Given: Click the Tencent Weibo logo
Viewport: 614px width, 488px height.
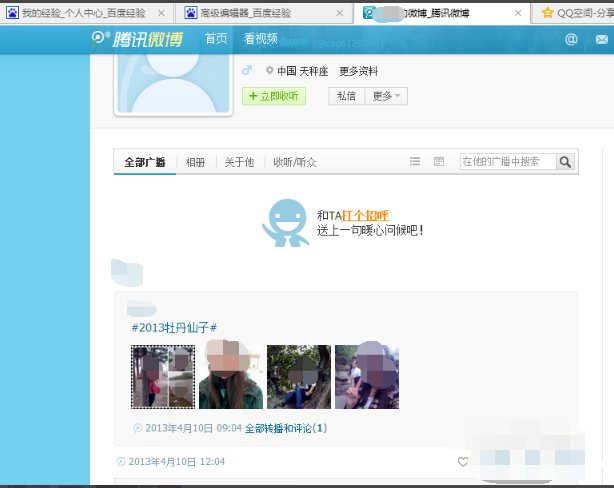Looking at the screenshot, I should [x=137, y=39].
